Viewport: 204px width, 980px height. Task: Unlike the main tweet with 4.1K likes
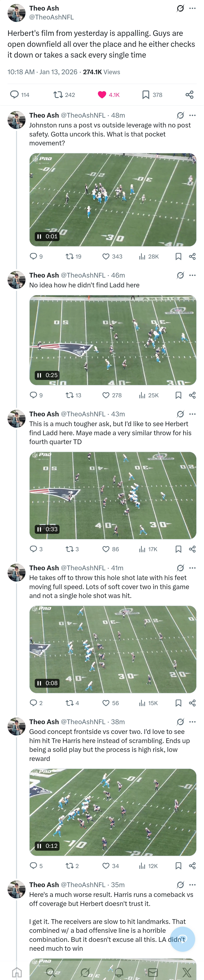pyautogui.click(x=102, y=95)
